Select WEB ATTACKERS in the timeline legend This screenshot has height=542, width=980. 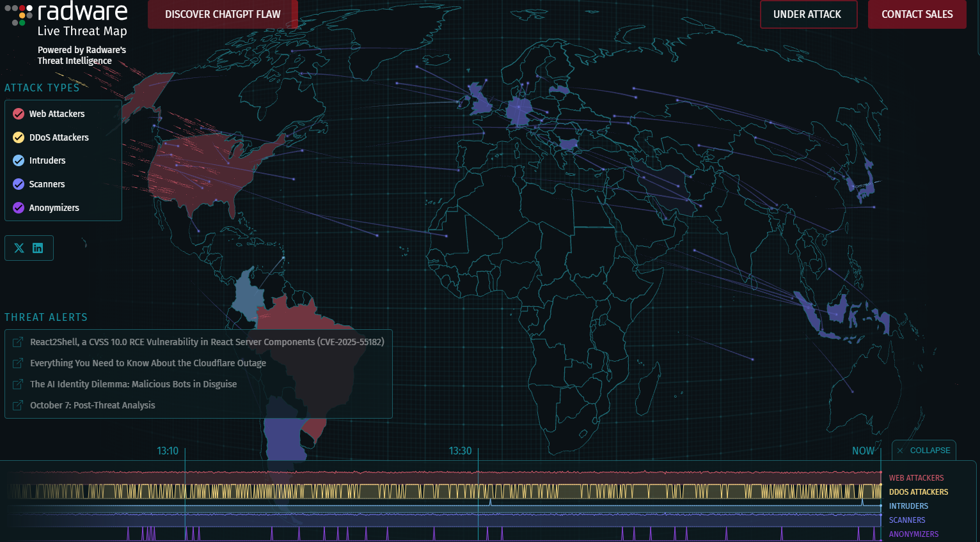click(916, 477)
